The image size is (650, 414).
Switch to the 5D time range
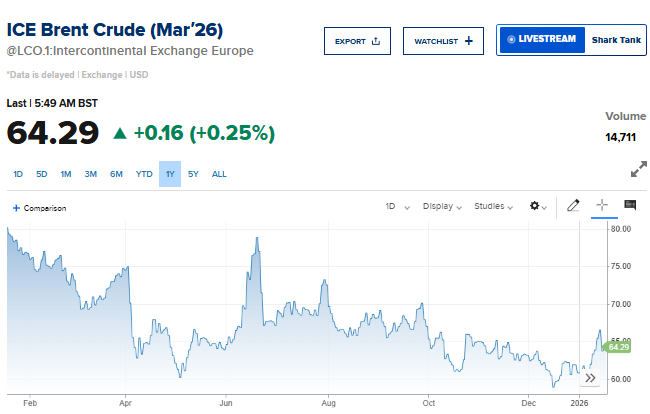coord(42,174)
